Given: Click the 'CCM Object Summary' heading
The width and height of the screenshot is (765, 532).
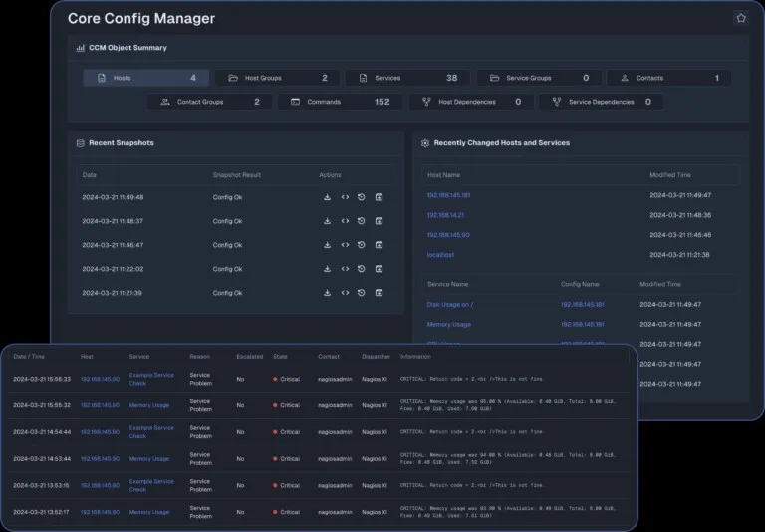Looking at the screenshot, I should tap(127, 48).
